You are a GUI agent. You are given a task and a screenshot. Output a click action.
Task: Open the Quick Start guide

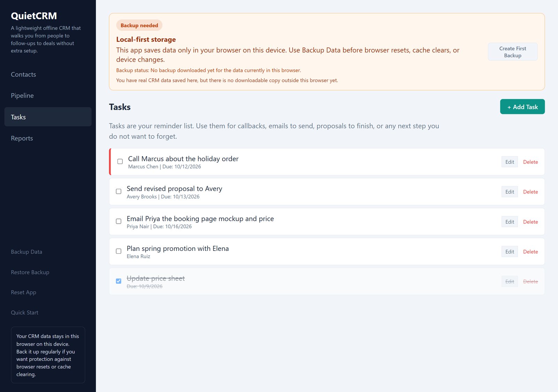click(x=24, y=313)
